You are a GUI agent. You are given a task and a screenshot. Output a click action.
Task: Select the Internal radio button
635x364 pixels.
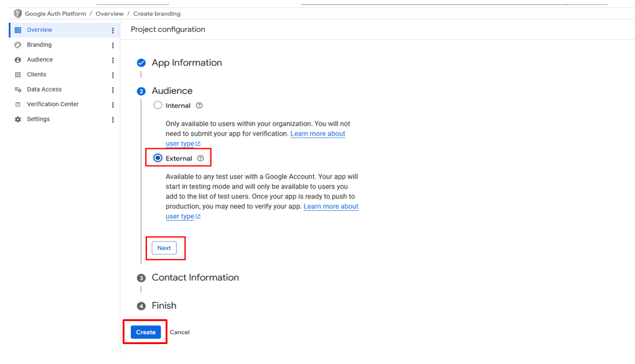[x=158, y=105]
